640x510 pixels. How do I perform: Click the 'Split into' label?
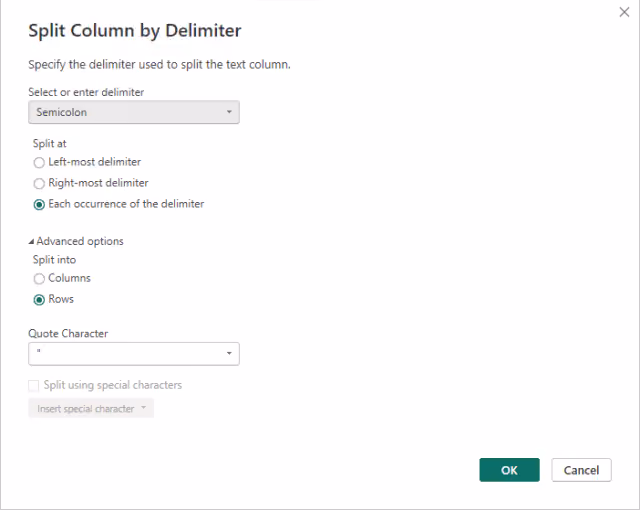pyautogui.click(x=54, y=260)
